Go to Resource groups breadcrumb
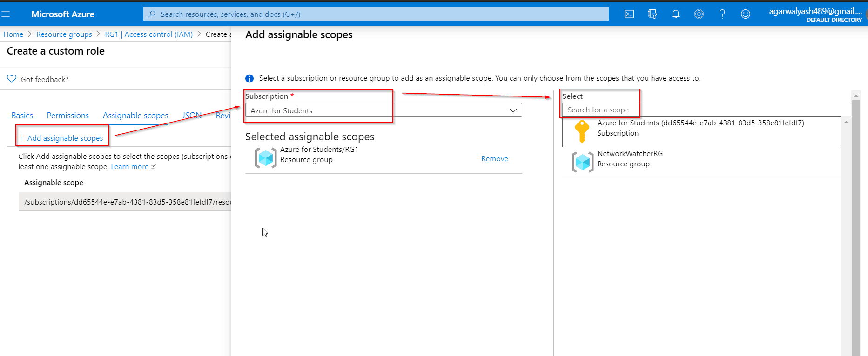 (x=64, y=34)
